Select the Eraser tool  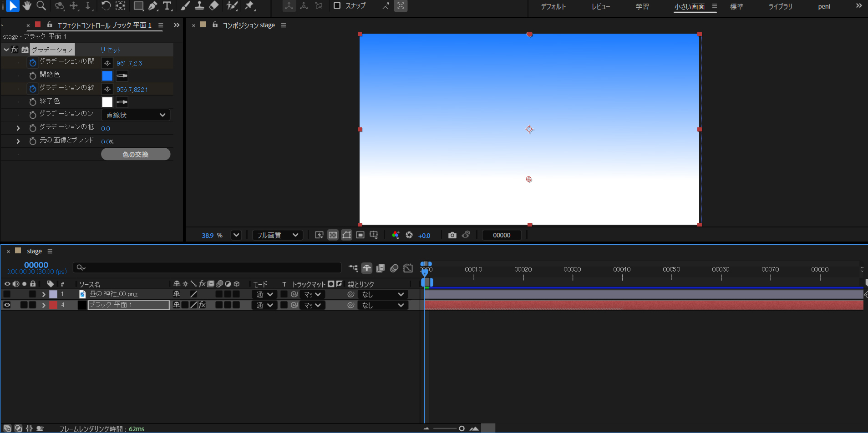click(214, 6)
